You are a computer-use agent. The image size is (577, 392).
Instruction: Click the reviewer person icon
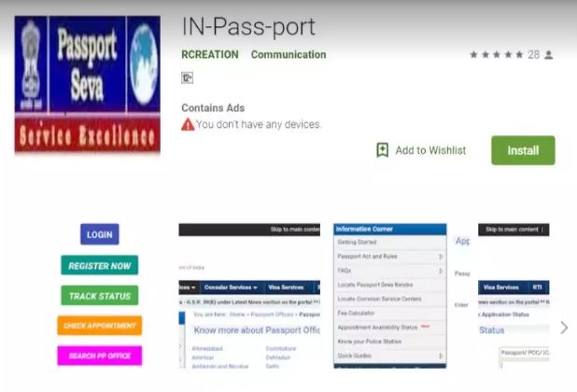[549, 55]
